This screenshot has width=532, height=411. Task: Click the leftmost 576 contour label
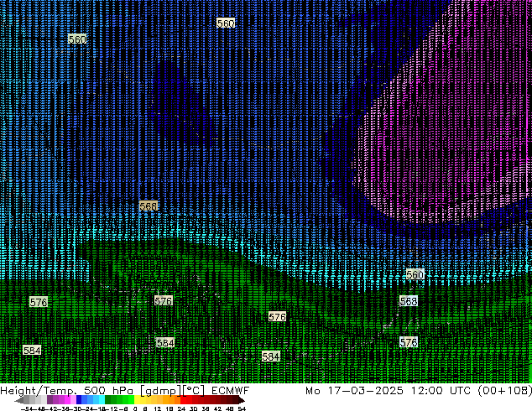coord(39,302)
